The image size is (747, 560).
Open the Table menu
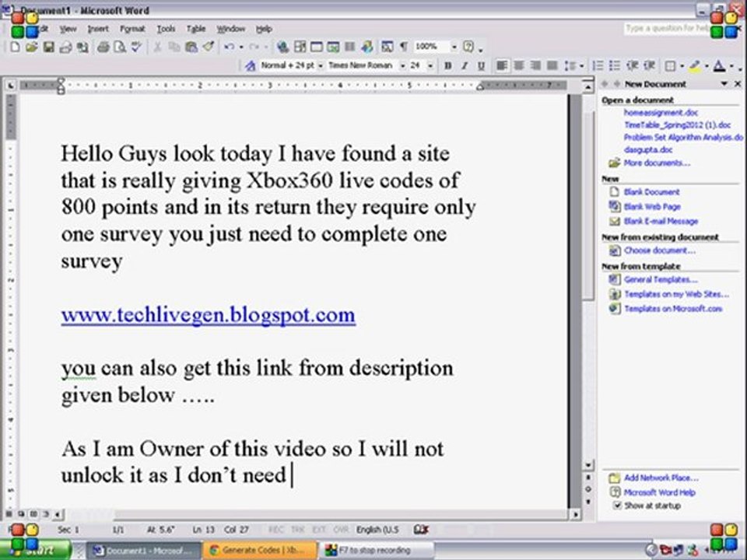pos(196,29)
